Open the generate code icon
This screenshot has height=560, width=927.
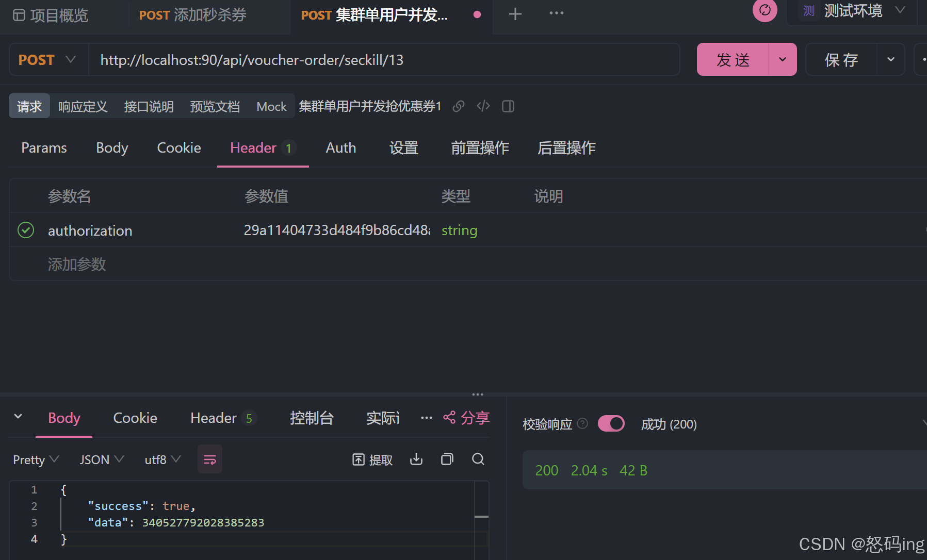tap(483, 106)
